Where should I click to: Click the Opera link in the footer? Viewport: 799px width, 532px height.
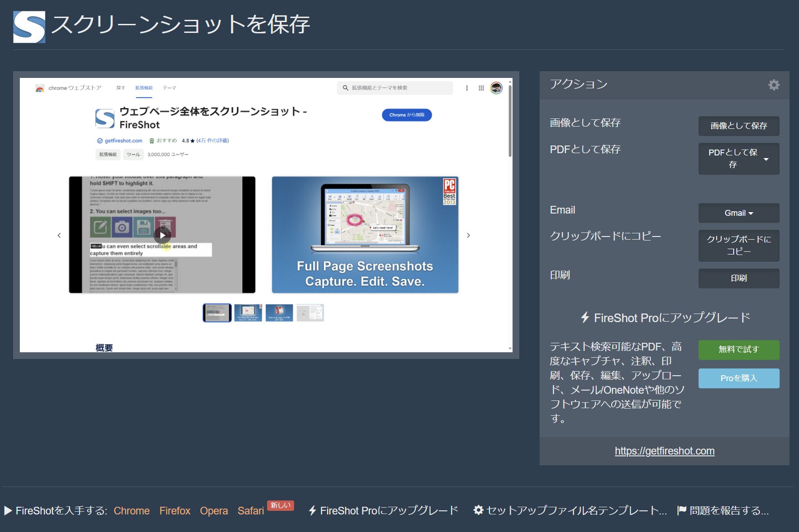coord(214,511)
